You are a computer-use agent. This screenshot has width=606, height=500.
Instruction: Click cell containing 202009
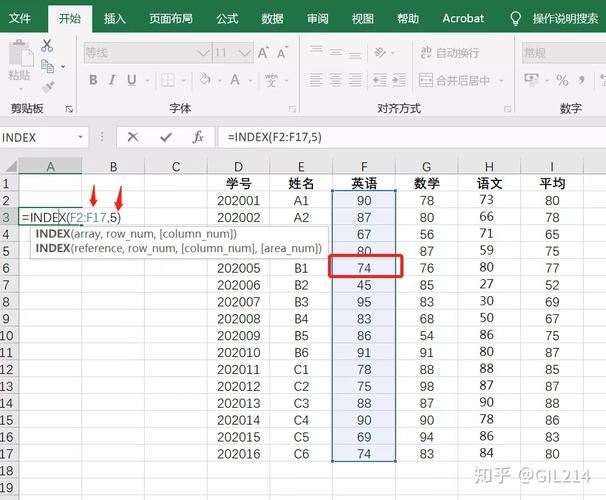[x=238, y=335]
